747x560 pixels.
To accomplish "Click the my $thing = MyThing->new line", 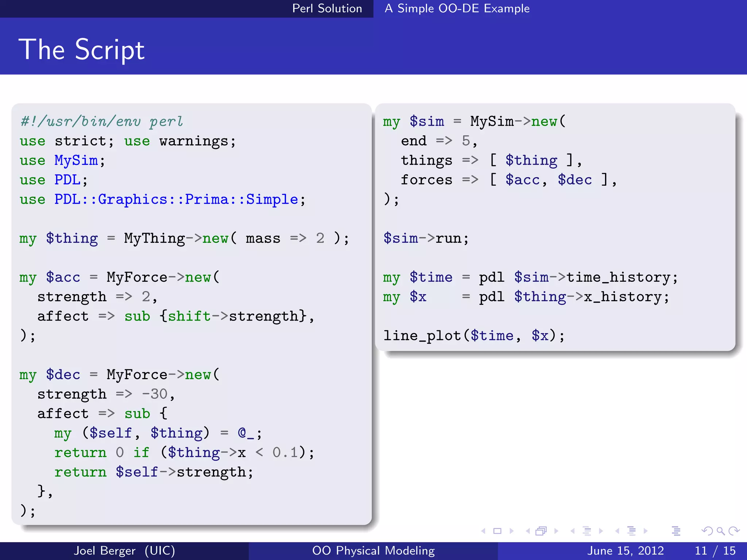I will [x=185, y=238].
